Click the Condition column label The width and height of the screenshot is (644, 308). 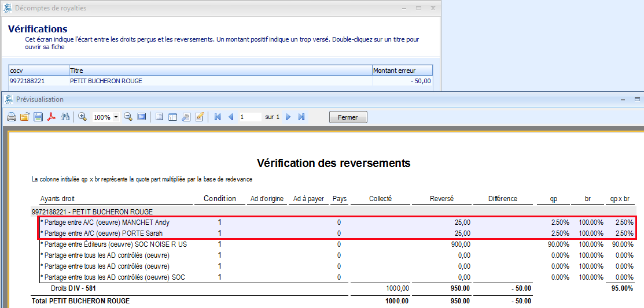220,199
